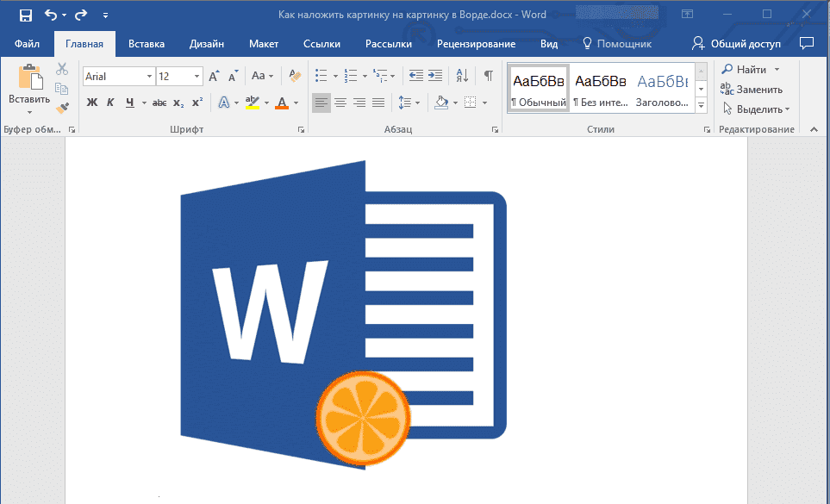Toggle italic formatting with the К icon

pyautogui.click(x=110, y=102)
